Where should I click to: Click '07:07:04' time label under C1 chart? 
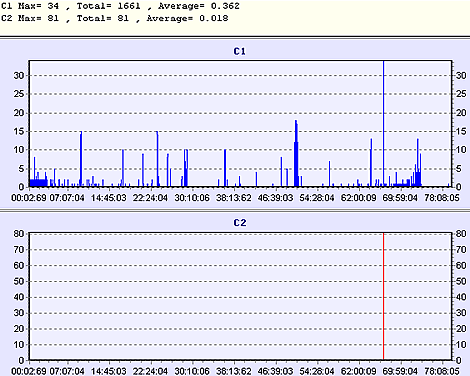(67, 198)
